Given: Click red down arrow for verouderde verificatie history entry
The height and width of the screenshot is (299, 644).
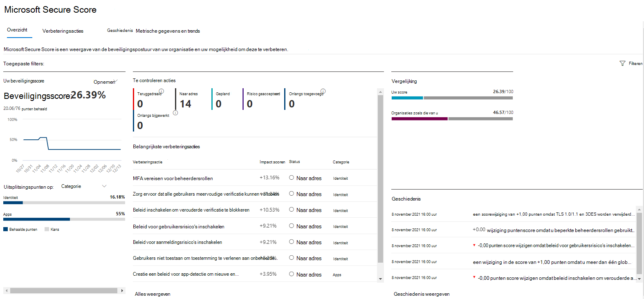Looking at the screenshot, I should click(x=474, y=277).
